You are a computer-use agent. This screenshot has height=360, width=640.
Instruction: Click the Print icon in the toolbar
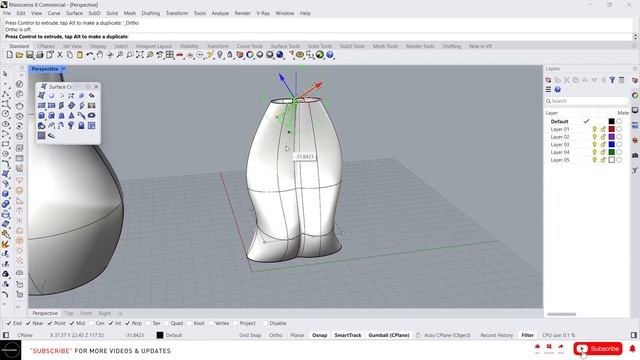click(x=40, y=55)
